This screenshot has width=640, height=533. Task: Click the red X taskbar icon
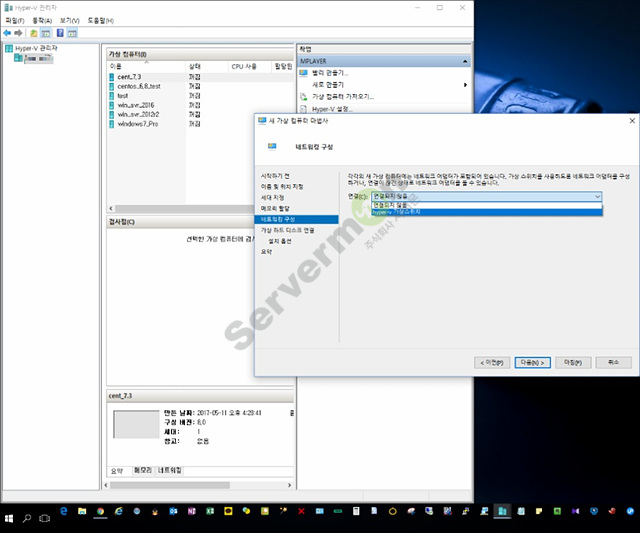pos(301,511)
